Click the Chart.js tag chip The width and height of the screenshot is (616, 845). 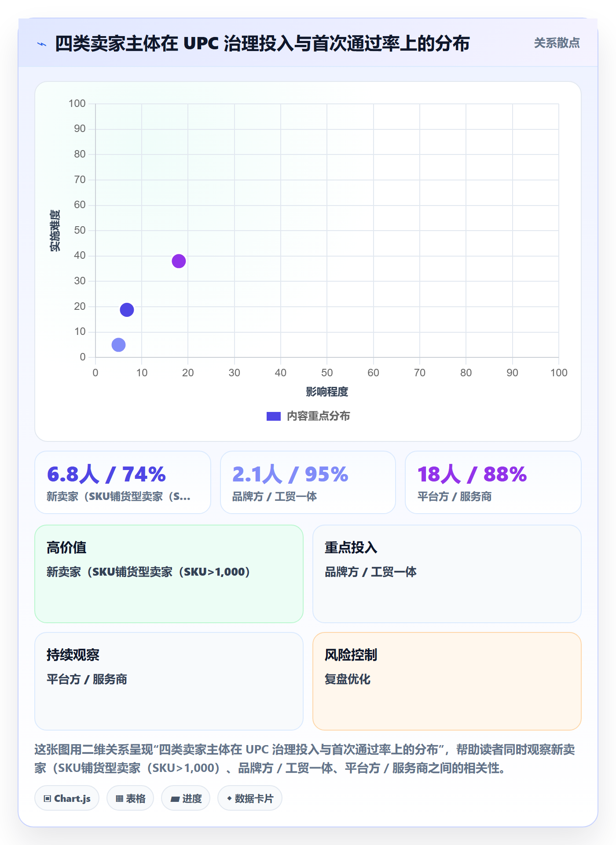[x=67, y=798]
